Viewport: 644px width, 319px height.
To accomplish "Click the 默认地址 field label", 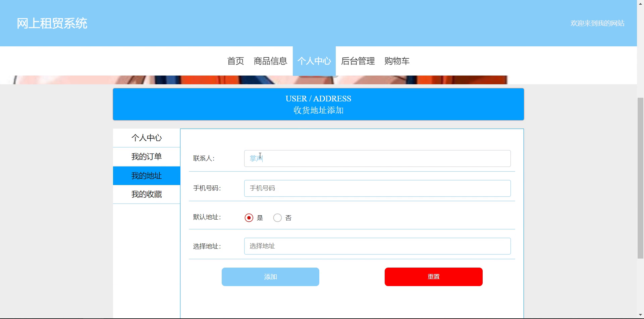I will point(207,217).
